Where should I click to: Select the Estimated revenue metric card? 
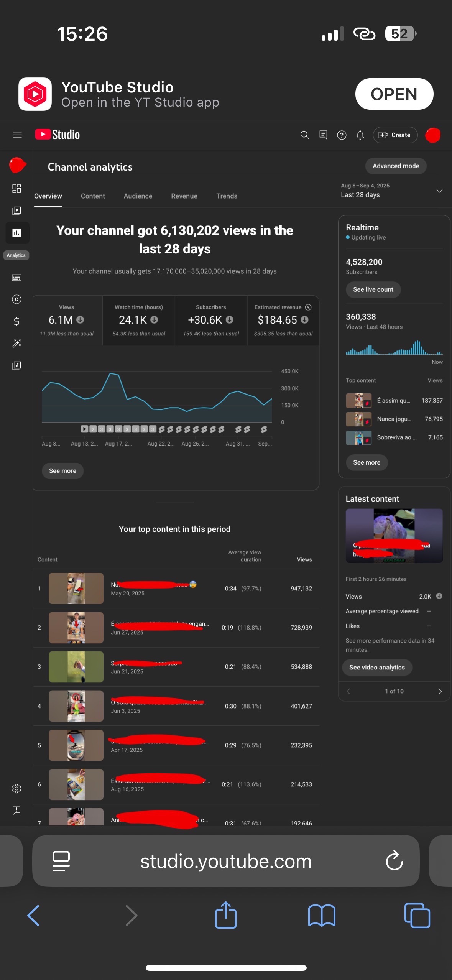tap(283, 321)
